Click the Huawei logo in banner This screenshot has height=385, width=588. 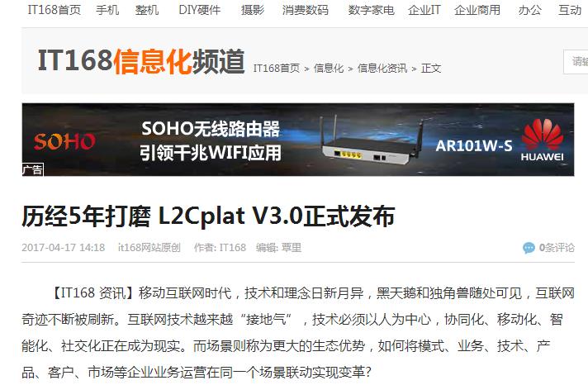[x=543, y=140]
